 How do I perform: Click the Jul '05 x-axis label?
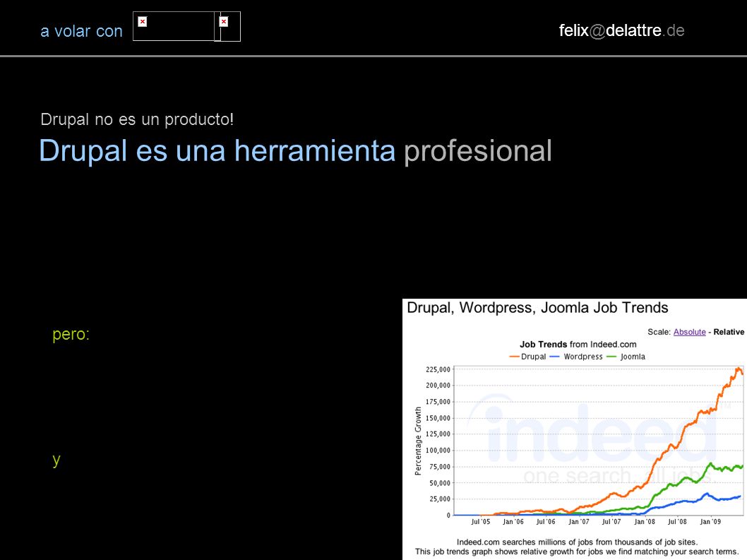click(480, 522)
